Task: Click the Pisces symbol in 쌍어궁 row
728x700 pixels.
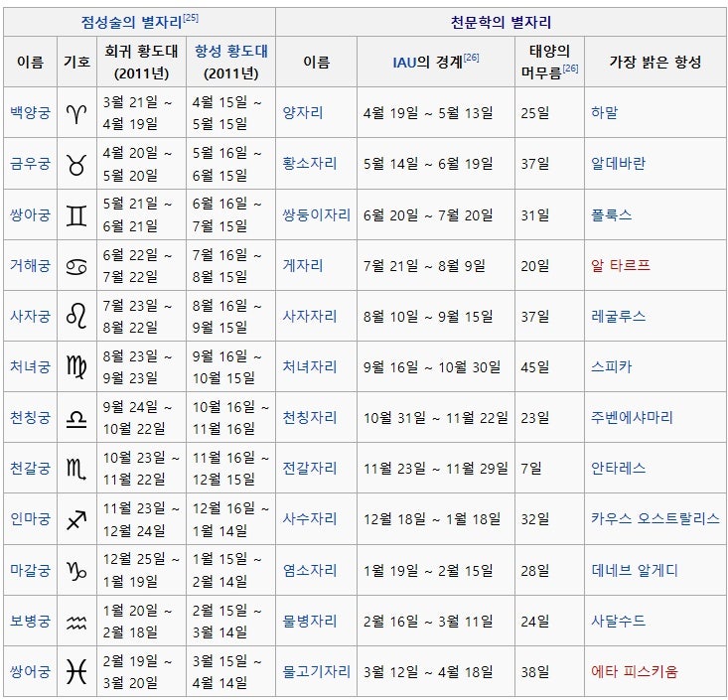Action: (76, 671)
